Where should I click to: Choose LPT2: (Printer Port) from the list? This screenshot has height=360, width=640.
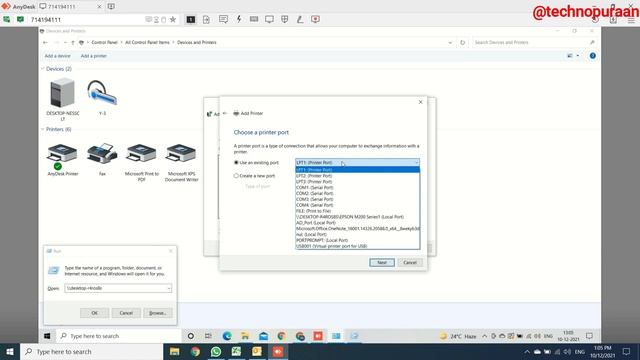(357, 176)
